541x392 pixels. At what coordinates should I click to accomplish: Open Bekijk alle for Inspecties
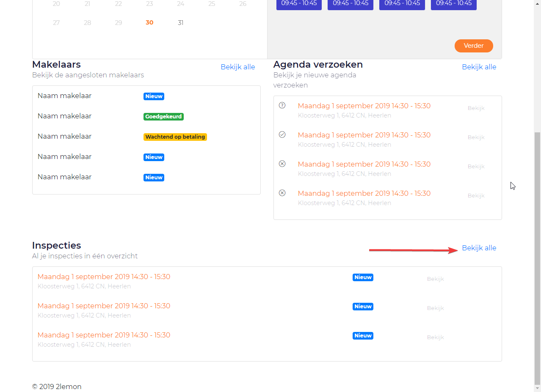click(479, 248)
